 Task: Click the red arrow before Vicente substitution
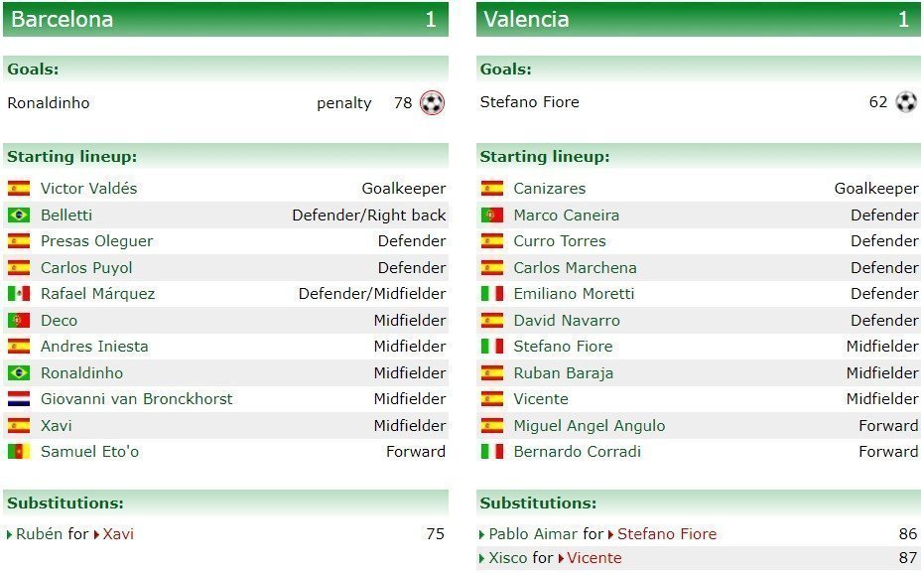point(562,558)
